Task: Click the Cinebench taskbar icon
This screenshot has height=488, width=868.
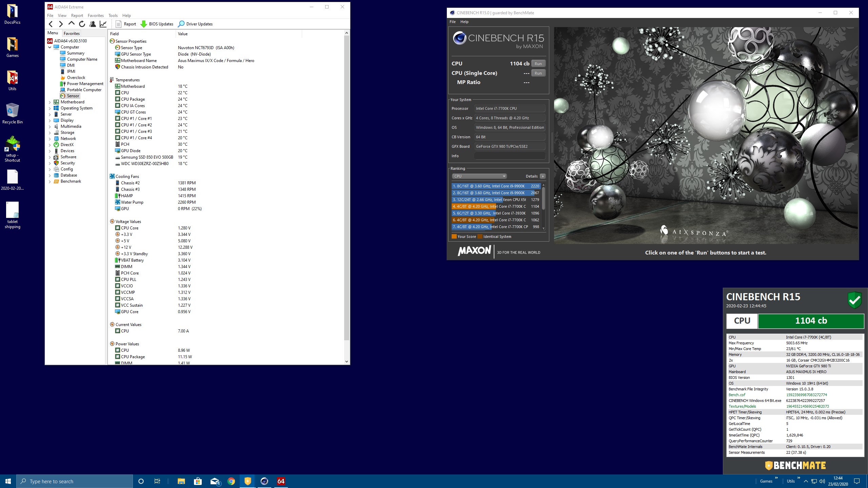Action: coord(264,481)
